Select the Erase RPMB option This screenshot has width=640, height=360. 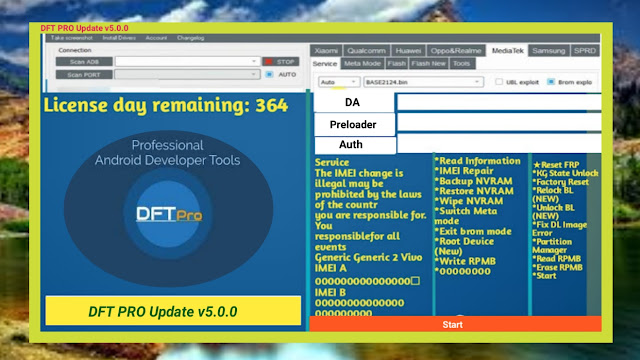pyautogui.click(x=557, y=267)
